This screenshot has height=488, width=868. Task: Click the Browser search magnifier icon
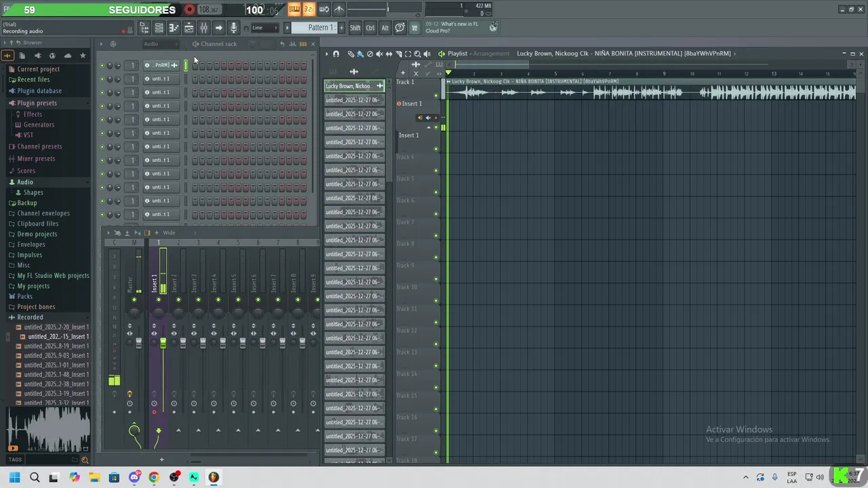tap(85, 460)
